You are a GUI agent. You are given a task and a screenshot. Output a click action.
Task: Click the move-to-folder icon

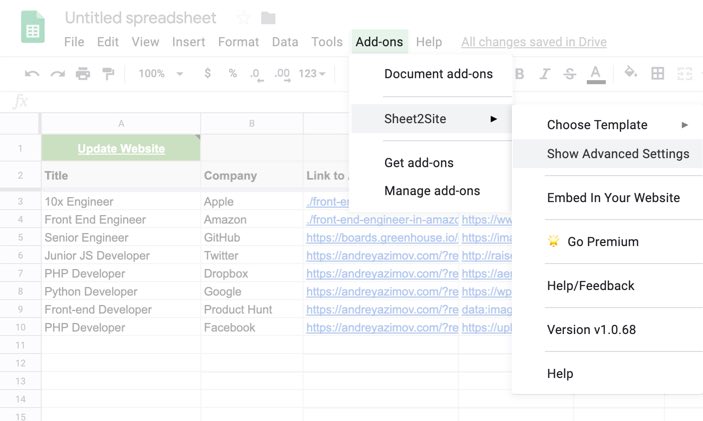tap(268, 18)
